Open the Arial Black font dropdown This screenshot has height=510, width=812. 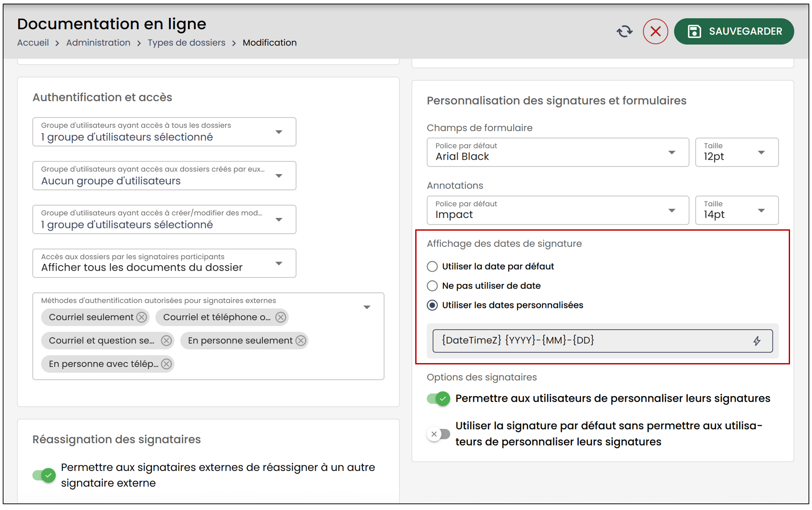click(x=558, y=152)
